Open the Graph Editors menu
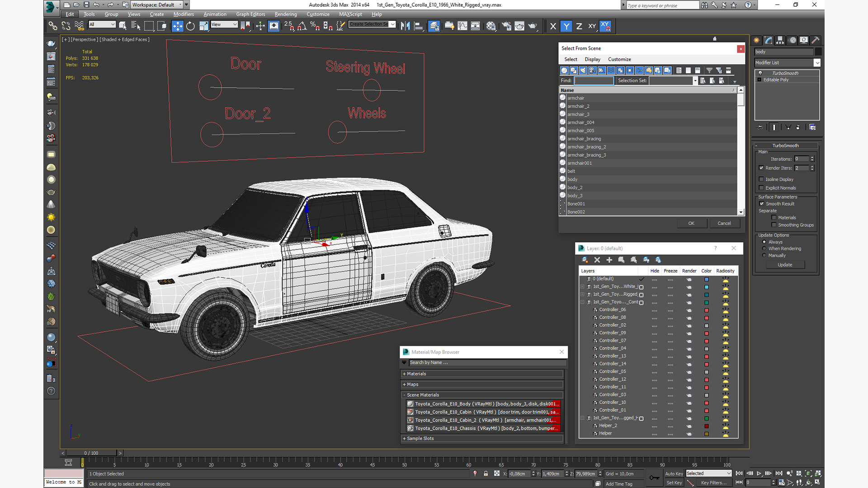This screenshot has height=488, width=868. tap(250, 14)
